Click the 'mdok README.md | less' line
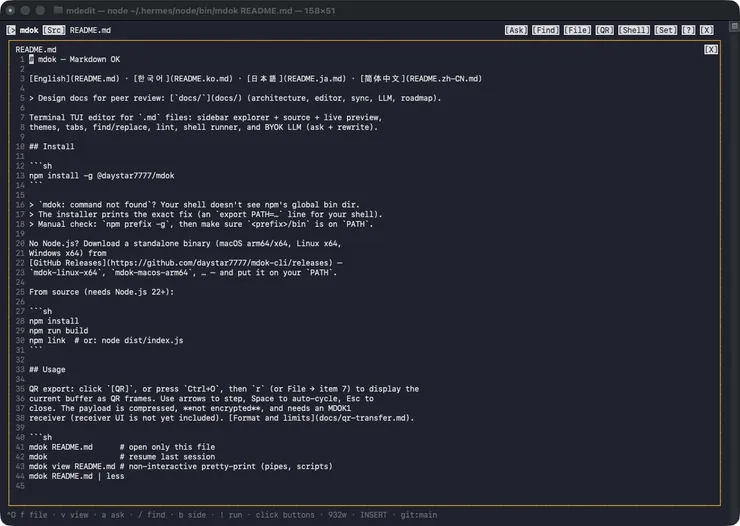 76,476
